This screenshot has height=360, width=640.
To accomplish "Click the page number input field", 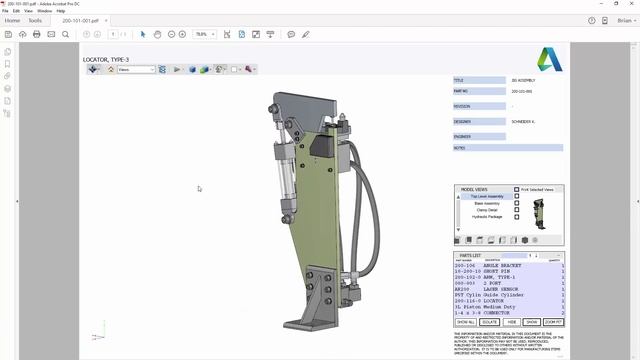I will (x=113, y=34).
